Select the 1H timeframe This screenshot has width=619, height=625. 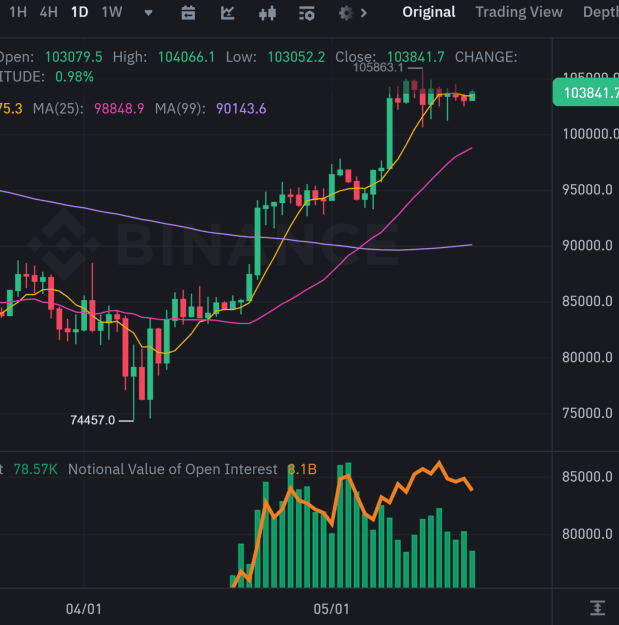[x=18, y=12]
